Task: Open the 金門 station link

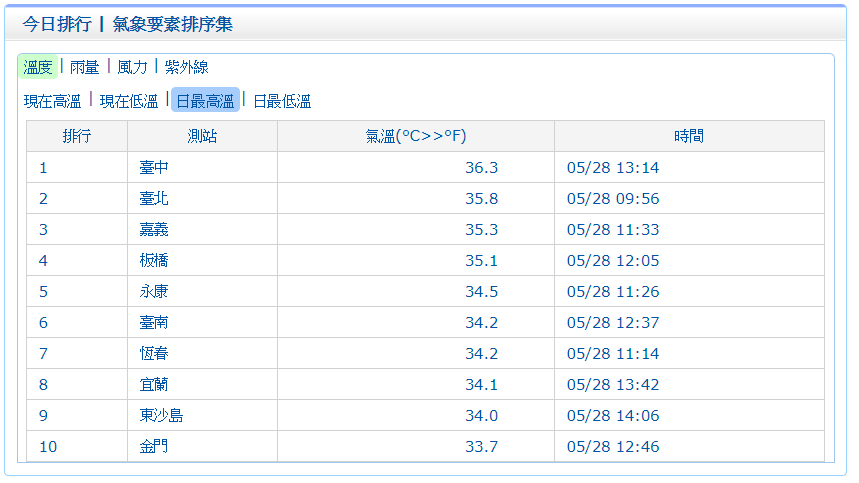Action: pos(154,446)
